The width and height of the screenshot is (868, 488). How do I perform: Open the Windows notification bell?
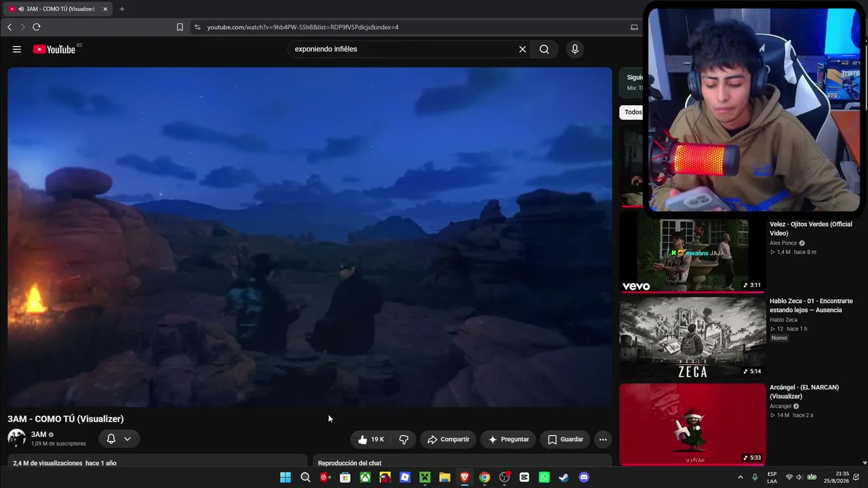click(x=856, y=477)
